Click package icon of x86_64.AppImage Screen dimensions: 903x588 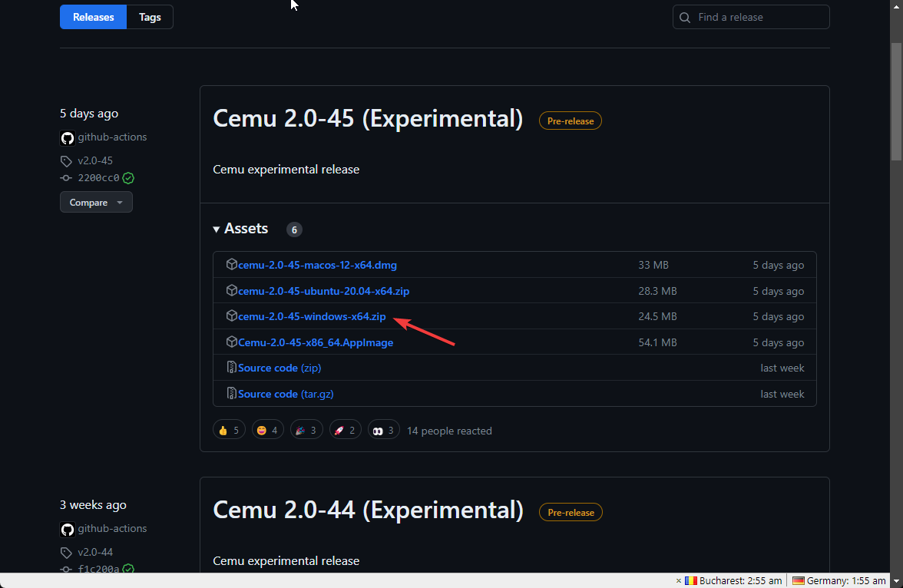[x=232, y=342]
